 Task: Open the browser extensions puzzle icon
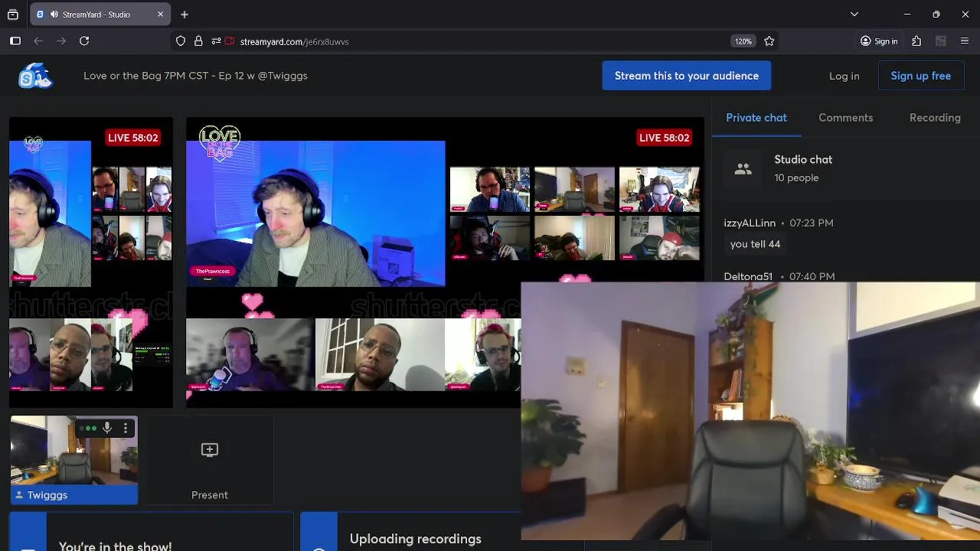pyautogui.click(x=916, y=41)
